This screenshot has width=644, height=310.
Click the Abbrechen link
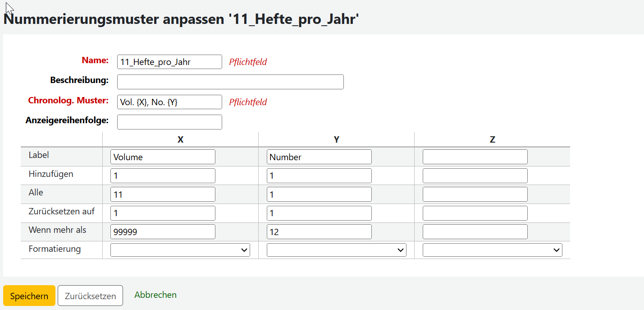(155, 295)
